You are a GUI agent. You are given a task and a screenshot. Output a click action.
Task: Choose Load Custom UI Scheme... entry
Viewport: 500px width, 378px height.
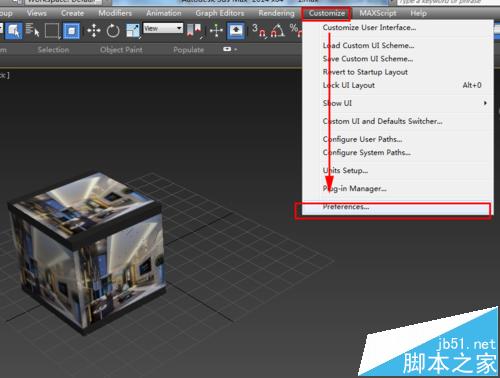point(398,45)
